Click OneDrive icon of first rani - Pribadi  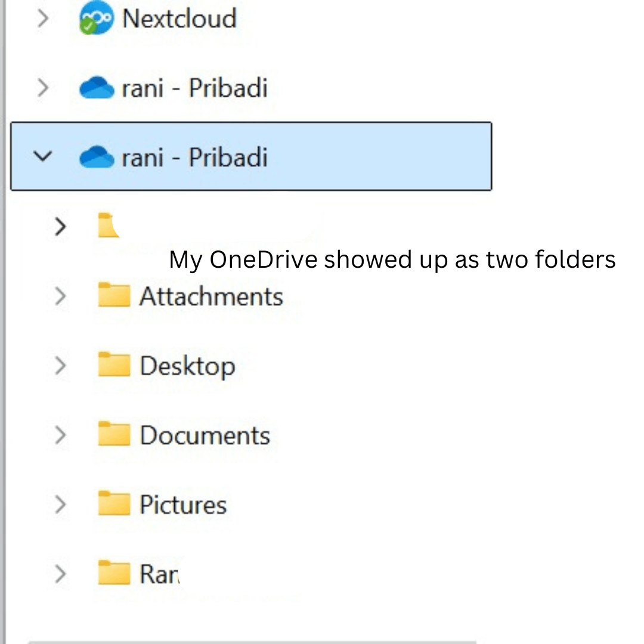[96, 88]
